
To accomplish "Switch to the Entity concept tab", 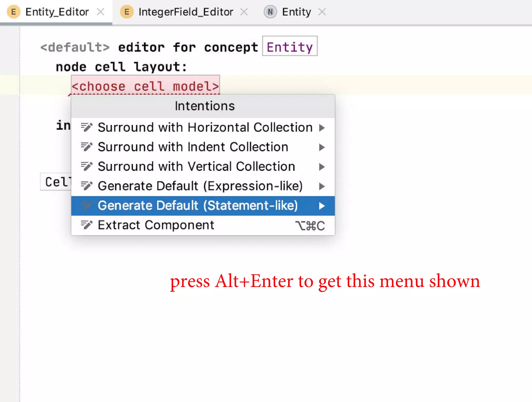I will (296, 12).
